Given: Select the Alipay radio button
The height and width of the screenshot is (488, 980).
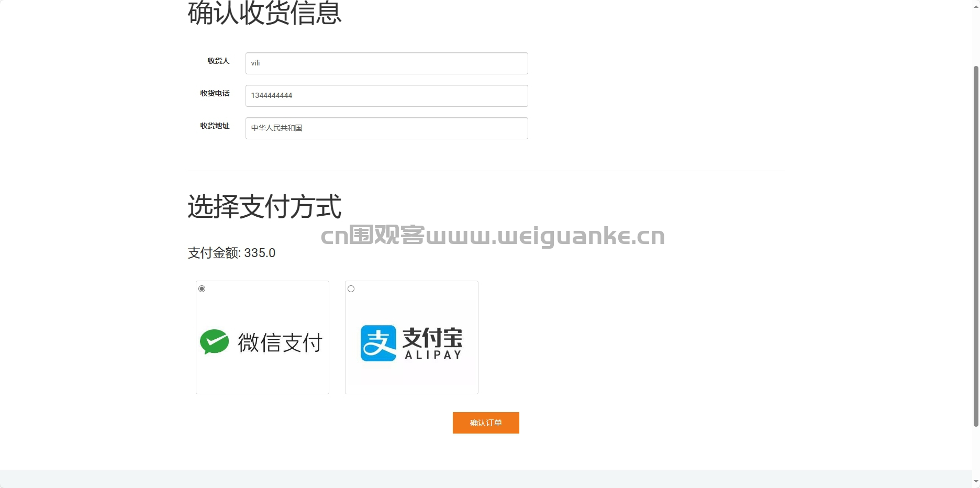Looking at the screenshot, I should tap(351, 289).
